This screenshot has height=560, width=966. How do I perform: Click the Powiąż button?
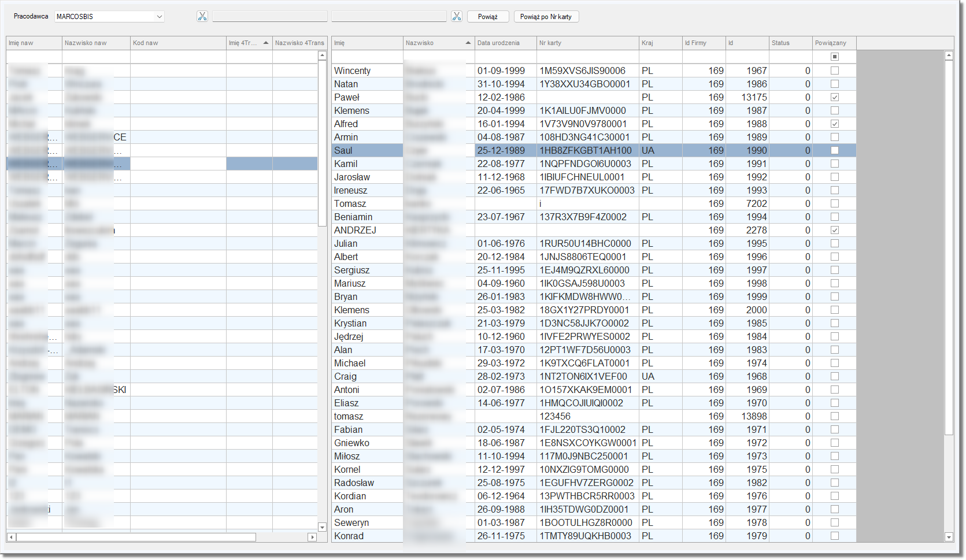[x=488, y=17]
